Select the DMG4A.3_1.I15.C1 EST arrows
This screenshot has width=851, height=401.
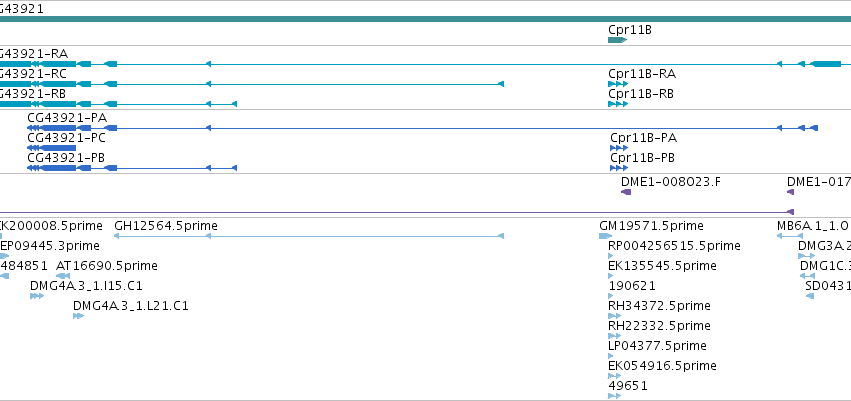pyautogui.click(x=37, y=296)
